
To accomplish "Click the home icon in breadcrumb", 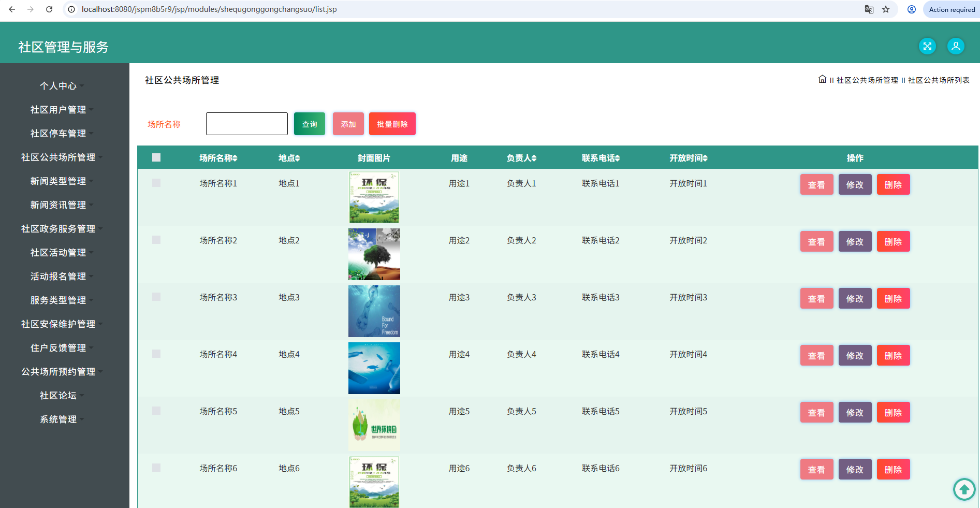I will (x=822, y=79).
